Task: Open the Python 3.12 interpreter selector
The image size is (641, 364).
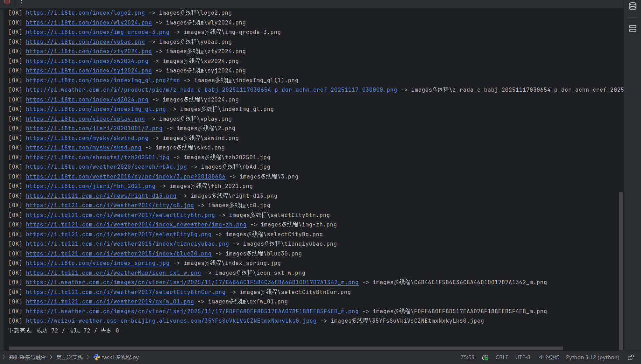Action: (x=592, y=357)
